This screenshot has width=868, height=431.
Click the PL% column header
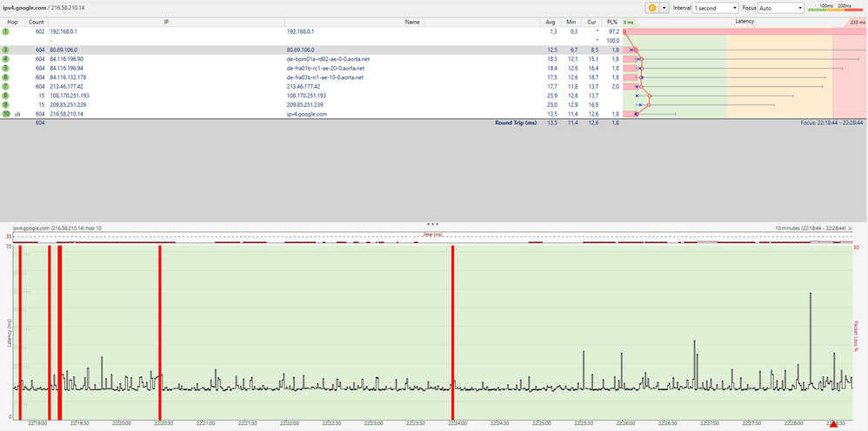[x=611, y=22]
